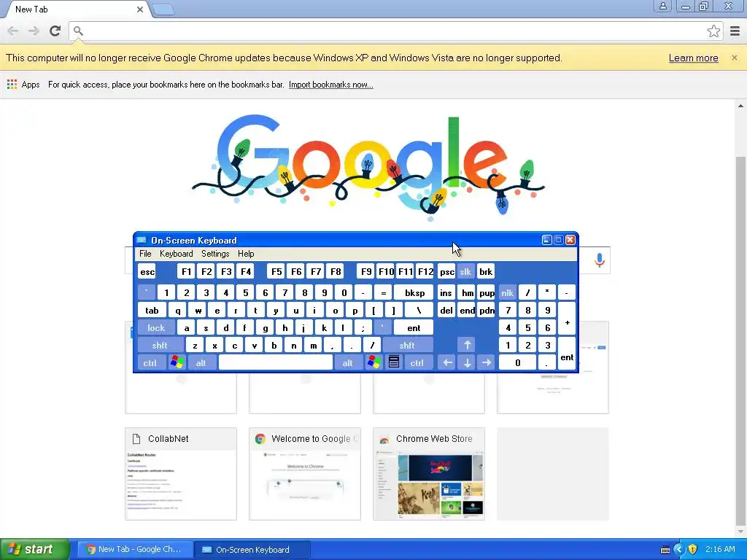747x560 pixels.
Task: Open a new tab with the tab button
Action: (x=163, y=9)
